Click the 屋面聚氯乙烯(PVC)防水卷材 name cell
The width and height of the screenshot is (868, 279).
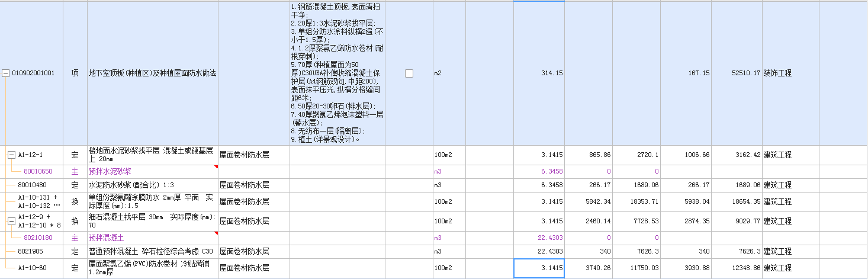pyautogui.click(x=152, y=268)
